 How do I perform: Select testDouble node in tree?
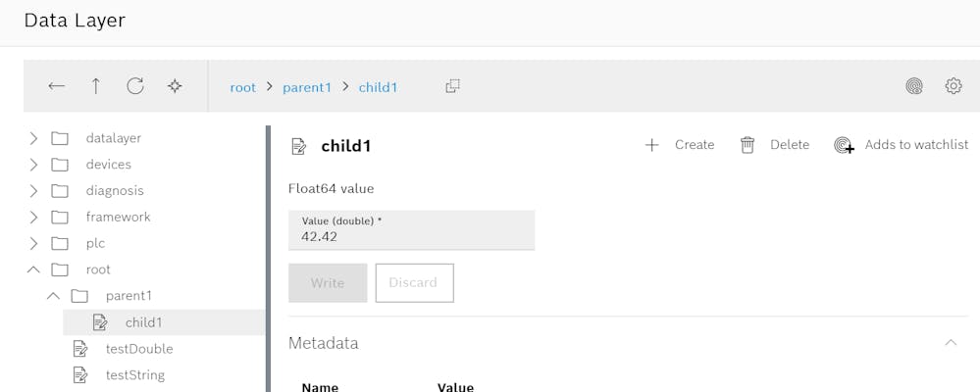click(x=138, y=349)
